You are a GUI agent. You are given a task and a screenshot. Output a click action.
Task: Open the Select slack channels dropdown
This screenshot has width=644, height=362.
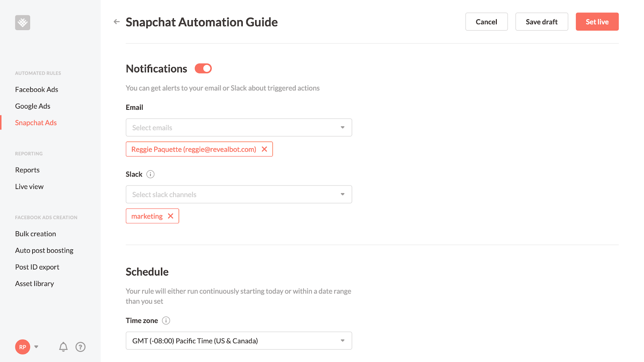(239, 194)
